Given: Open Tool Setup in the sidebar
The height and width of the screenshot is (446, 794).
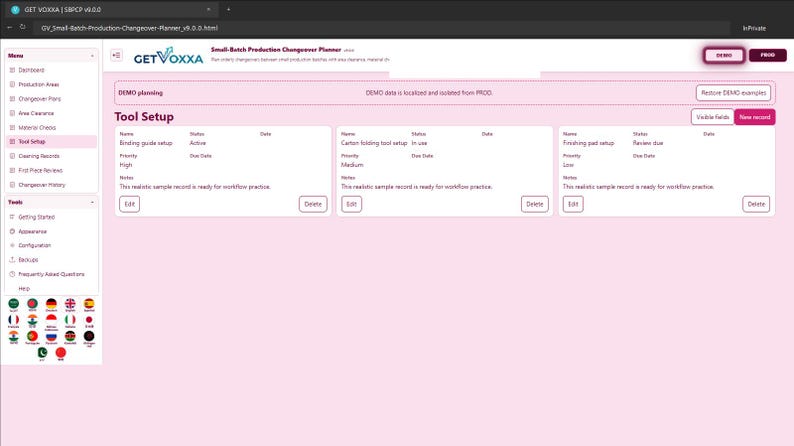Looking at the screenshot, I should 51,142.
